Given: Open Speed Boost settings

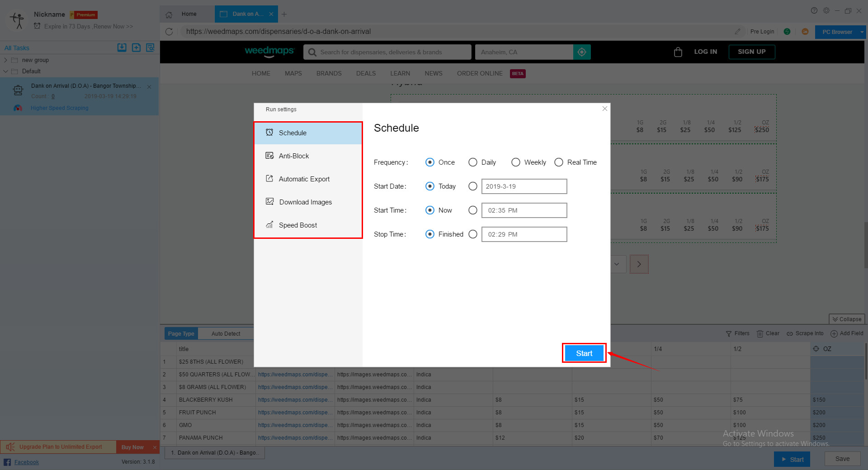Looking at the screenshot, I should (308, 225).
